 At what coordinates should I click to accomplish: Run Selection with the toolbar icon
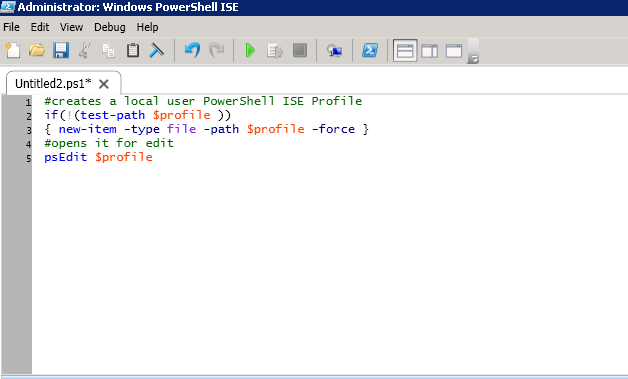click(x=275, y=50)
